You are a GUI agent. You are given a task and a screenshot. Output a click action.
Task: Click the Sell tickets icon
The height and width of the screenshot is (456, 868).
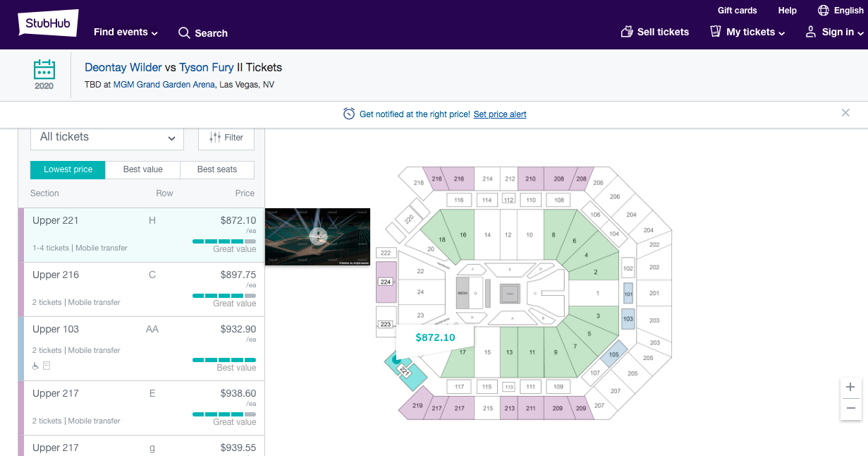pos(626,32)
